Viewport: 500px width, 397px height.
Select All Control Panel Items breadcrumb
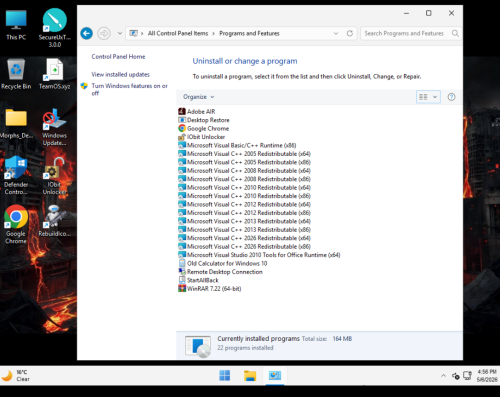(178, 33)
